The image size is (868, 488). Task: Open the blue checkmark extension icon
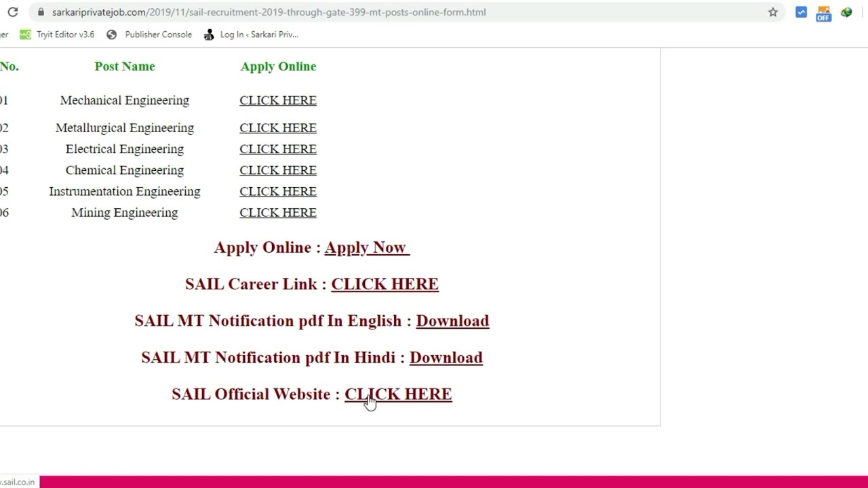click(802, 12)
